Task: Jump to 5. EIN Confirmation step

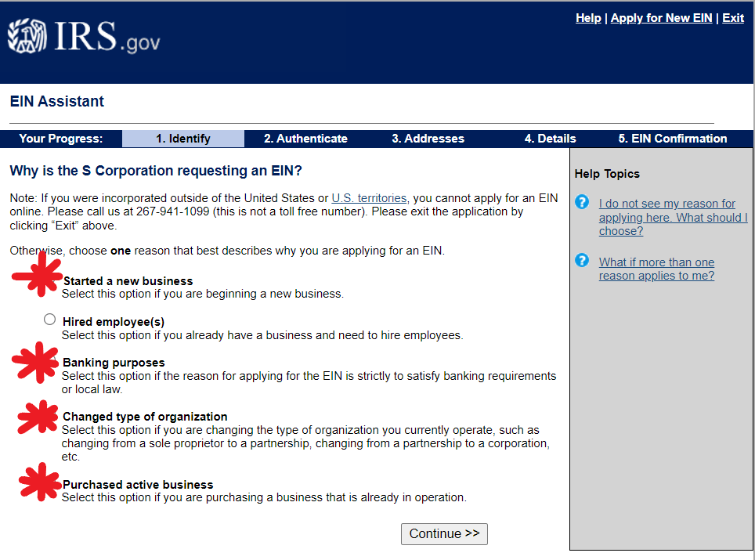Action: click(672, 139)
